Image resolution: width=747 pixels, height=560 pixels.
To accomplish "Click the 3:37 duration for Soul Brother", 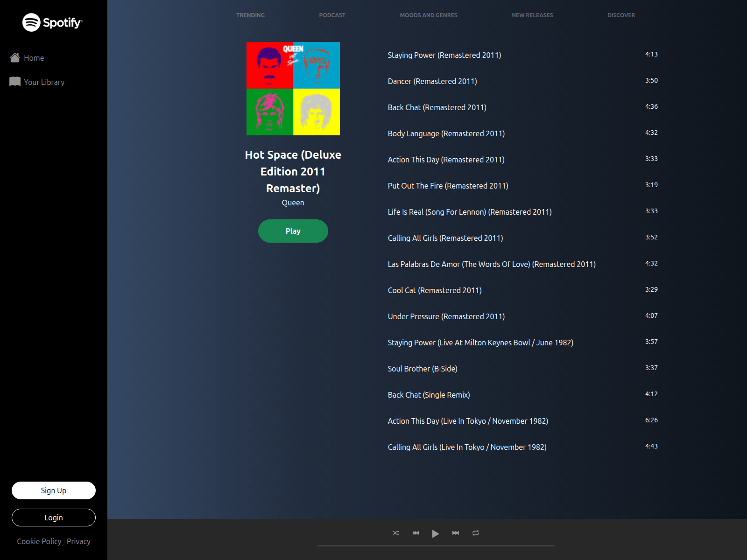I will pyautogui.click(x=651, y=368).
